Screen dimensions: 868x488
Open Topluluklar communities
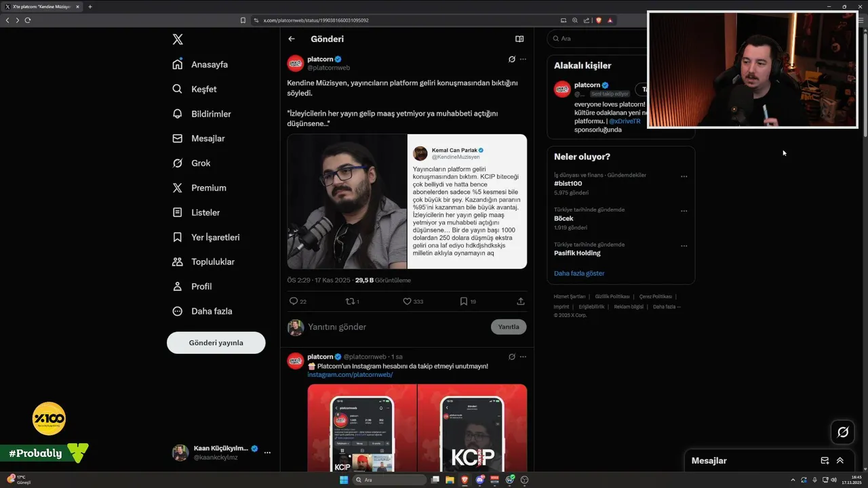[203, 262]
